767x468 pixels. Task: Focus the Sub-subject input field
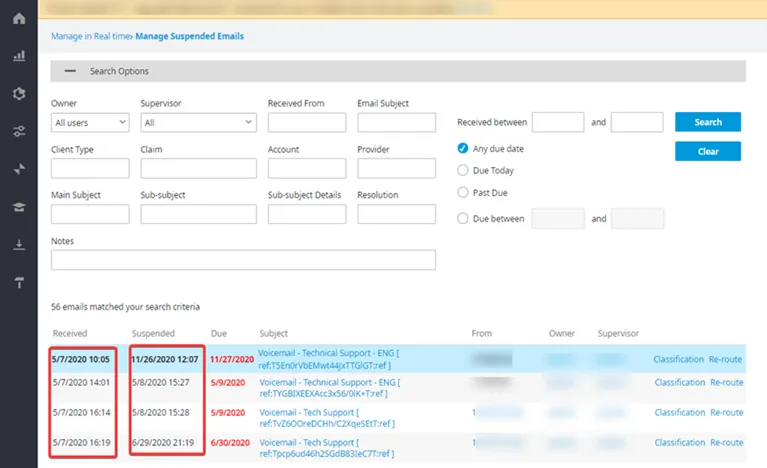coord(199,214)
